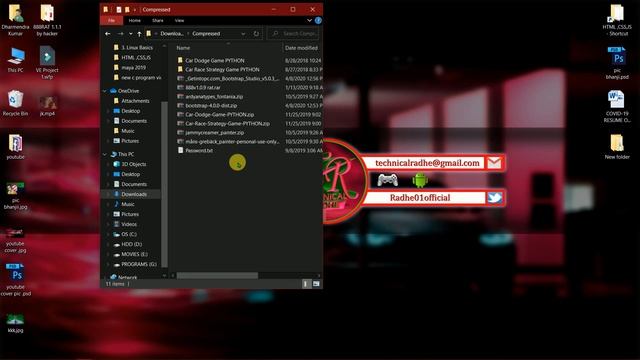Click the Back arrow in Explorer

coord(108,33)
